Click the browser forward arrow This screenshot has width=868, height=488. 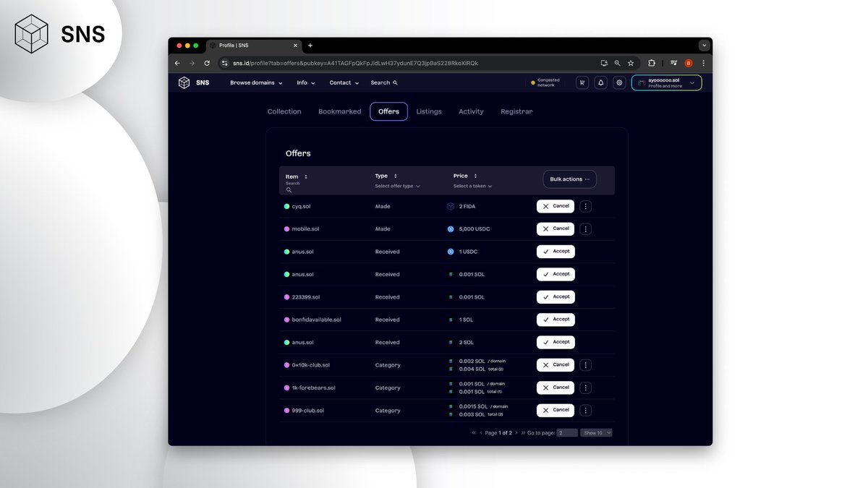click(x=192, y=63)
